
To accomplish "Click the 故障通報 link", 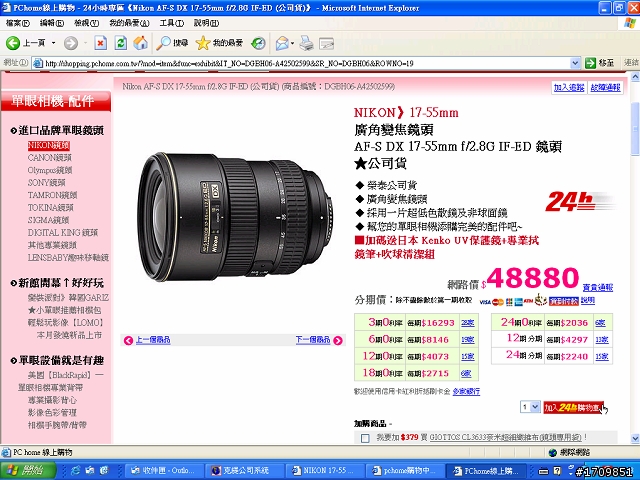I will 605,87.
